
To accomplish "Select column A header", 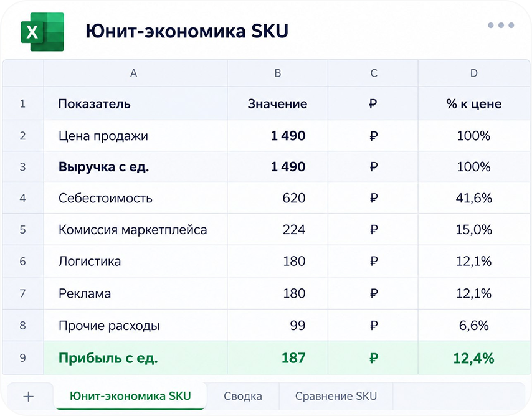I will pyautogui.click(x=134, y=73).
